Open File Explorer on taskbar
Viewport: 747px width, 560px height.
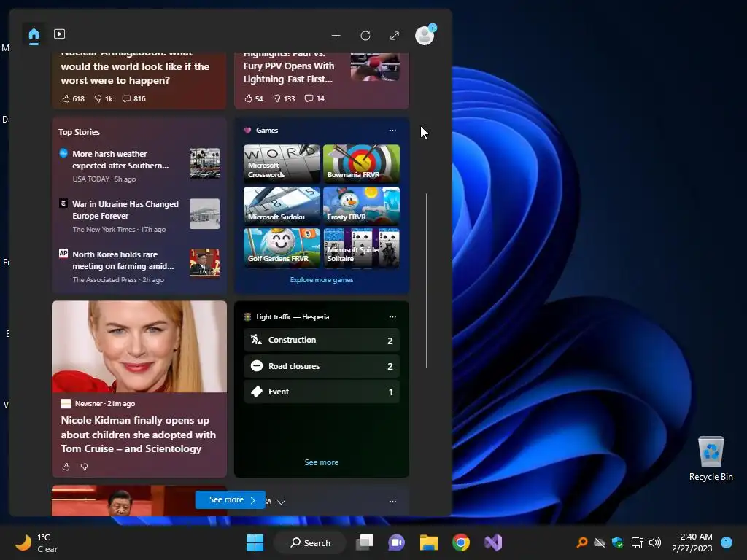429,542
